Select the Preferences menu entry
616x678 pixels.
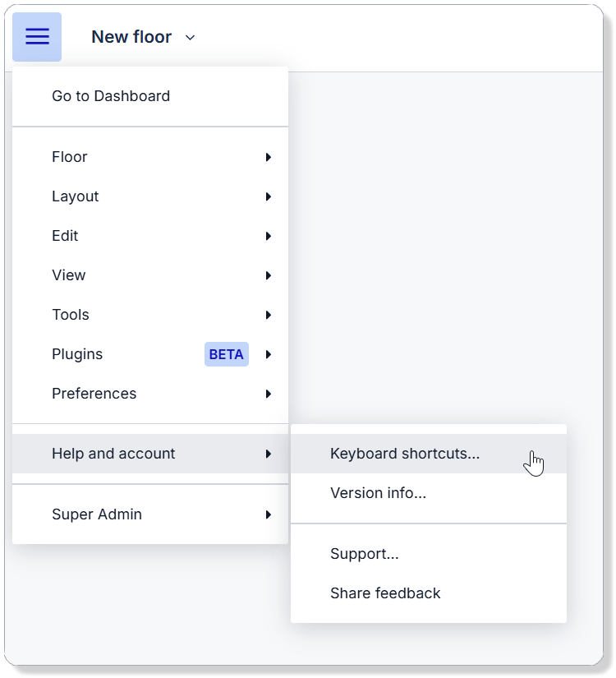[94, 394]
